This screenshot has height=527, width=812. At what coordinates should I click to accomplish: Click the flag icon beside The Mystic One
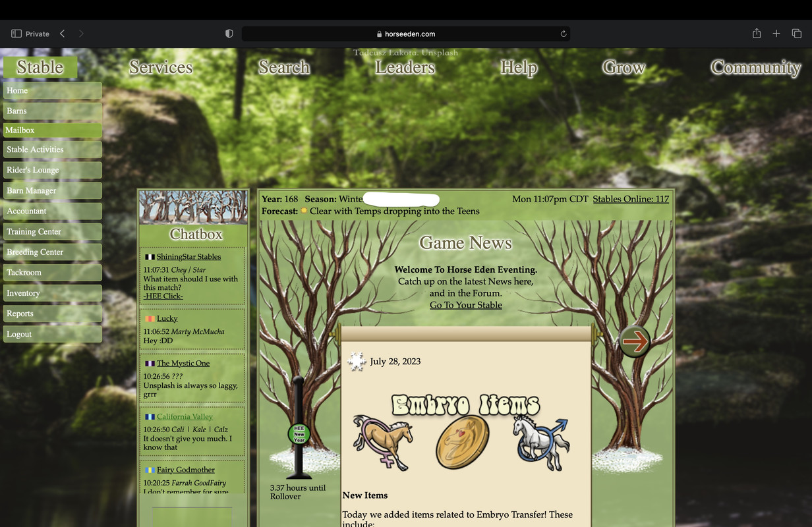coord(150,364)
